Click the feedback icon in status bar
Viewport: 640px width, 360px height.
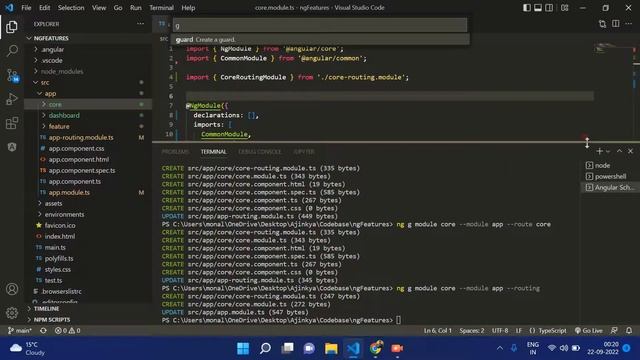(614, 330)
